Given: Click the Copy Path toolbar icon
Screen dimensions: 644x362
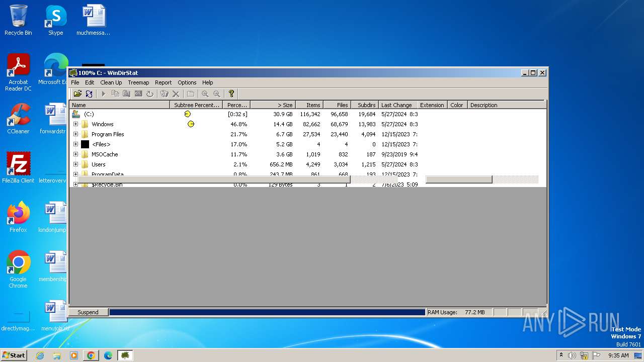Looking at the screenshot, I should [115, 94].
